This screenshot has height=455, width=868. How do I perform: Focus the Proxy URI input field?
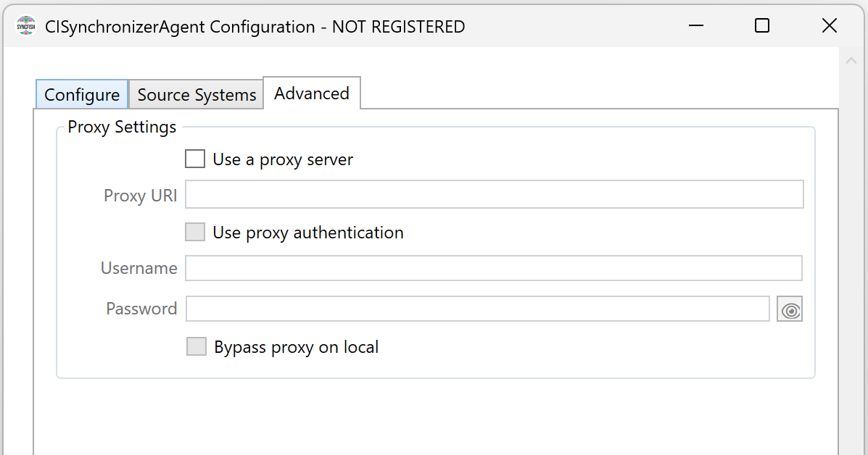pyautogui.click(x=495, y=194)
